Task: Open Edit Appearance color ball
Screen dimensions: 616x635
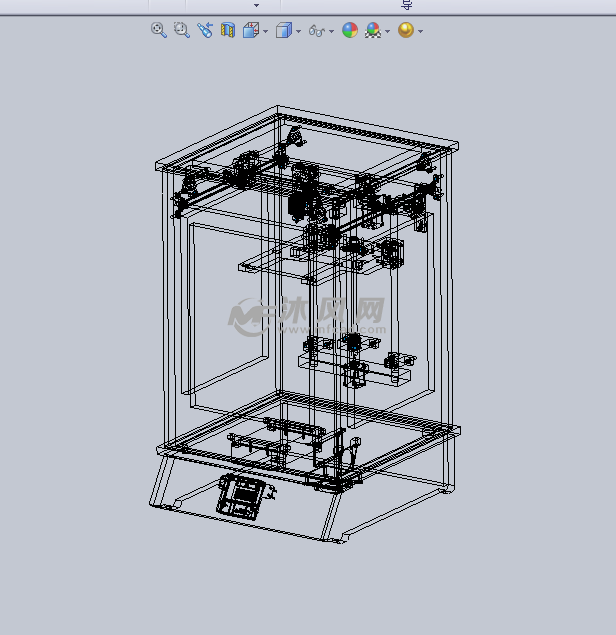Action: click(349, 31)
